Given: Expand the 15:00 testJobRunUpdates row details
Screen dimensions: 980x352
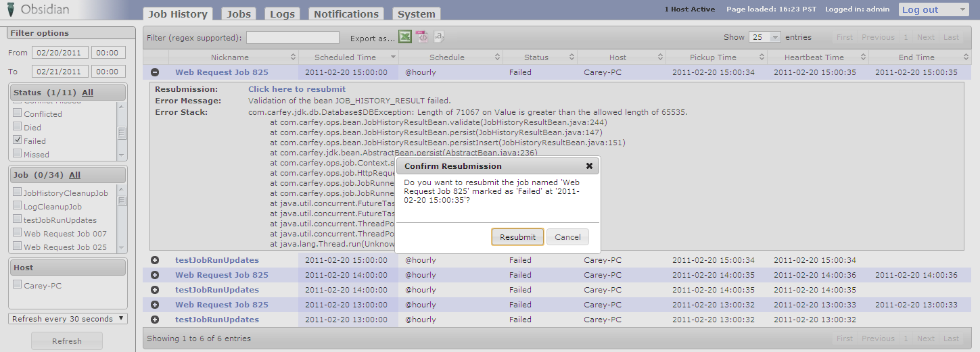Looking at the screenshot, I should 155,260.
